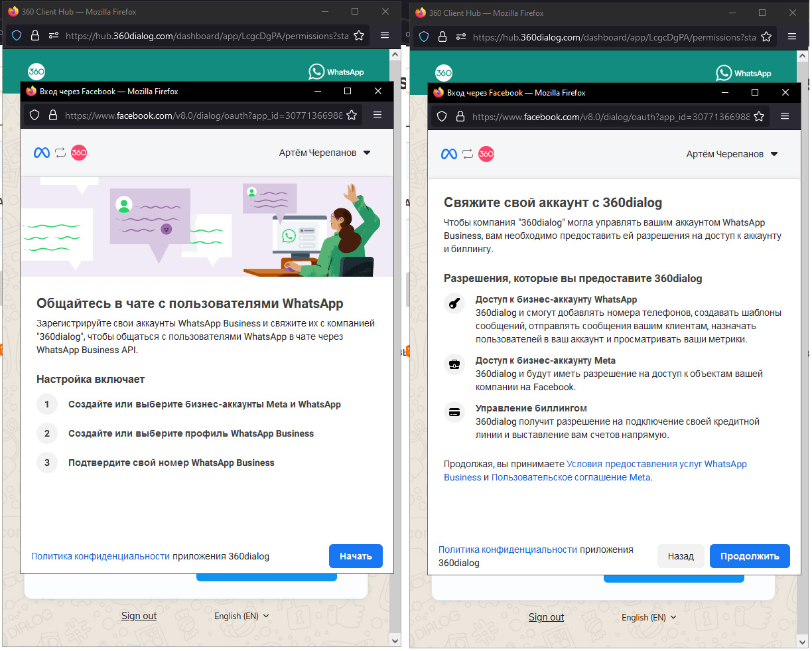
Task: Click briefcase icon beside Доступ к бизнес-аккаунту Meta
Action: (454, 364)
